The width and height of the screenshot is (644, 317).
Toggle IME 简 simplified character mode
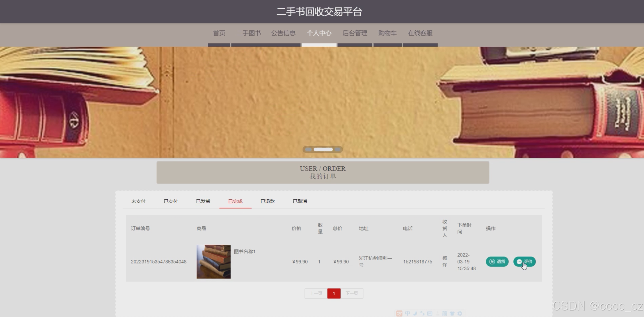point(444,313)
